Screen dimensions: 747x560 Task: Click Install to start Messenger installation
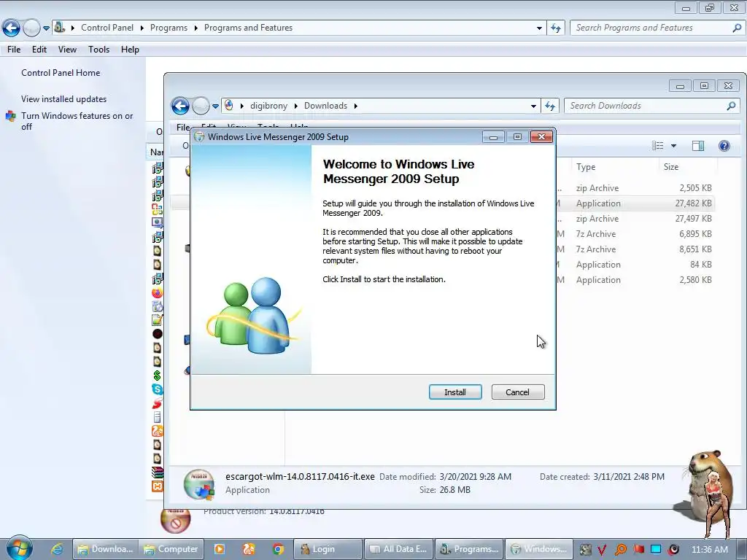click(x=455, y=392)
